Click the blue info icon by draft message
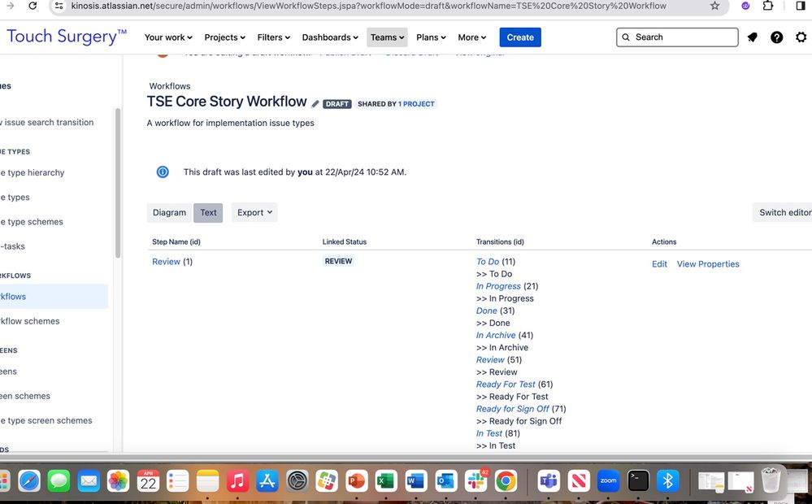The image size is (812, 504). point(163,172)
